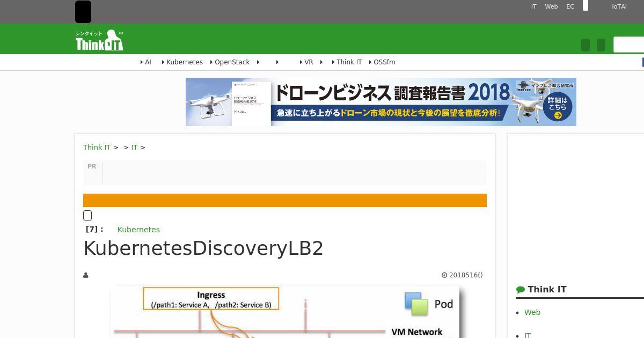Select Think IT in the category navigation bar
644x338 pixels.
pyautogui.click(x=349, y=62)
